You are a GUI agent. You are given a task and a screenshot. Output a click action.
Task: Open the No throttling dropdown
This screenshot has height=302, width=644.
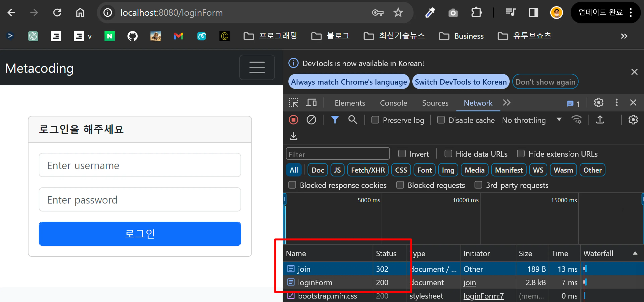[532, 120]
